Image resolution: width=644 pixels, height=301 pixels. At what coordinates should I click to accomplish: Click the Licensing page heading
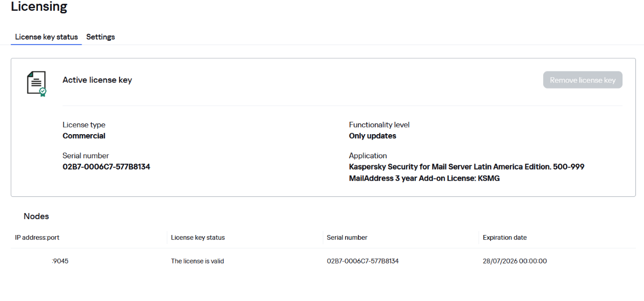(x=39, y=7)
